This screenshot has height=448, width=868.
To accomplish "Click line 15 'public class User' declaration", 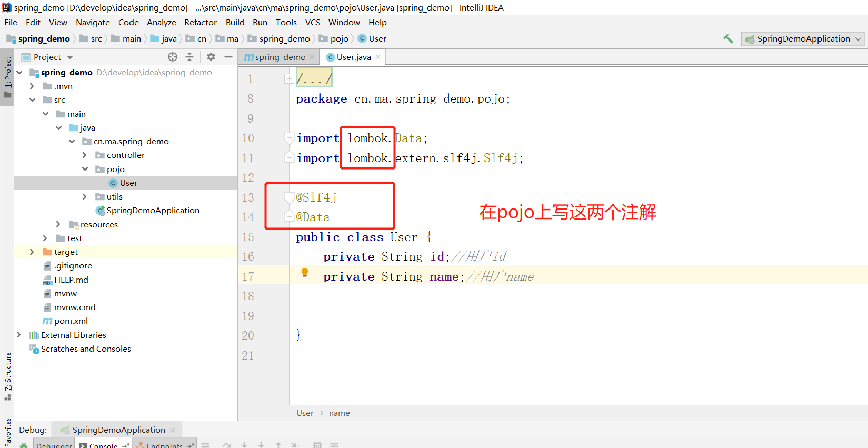I will click(363, 237).
